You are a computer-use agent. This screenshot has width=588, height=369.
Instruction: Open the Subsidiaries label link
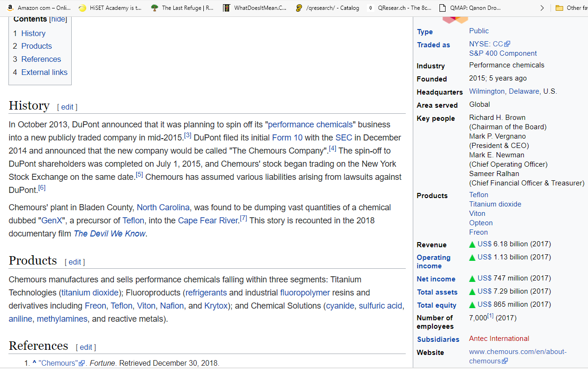[438, 339]
